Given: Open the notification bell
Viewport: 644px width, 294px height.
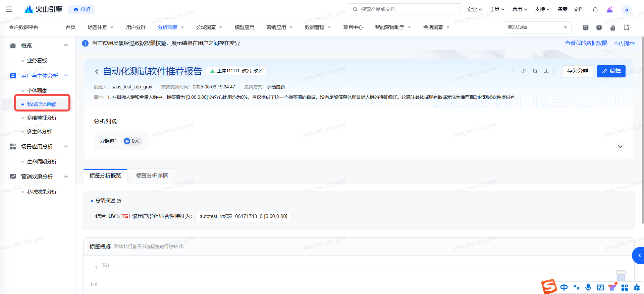Looking at the screenshot, I should coord(595,9).
